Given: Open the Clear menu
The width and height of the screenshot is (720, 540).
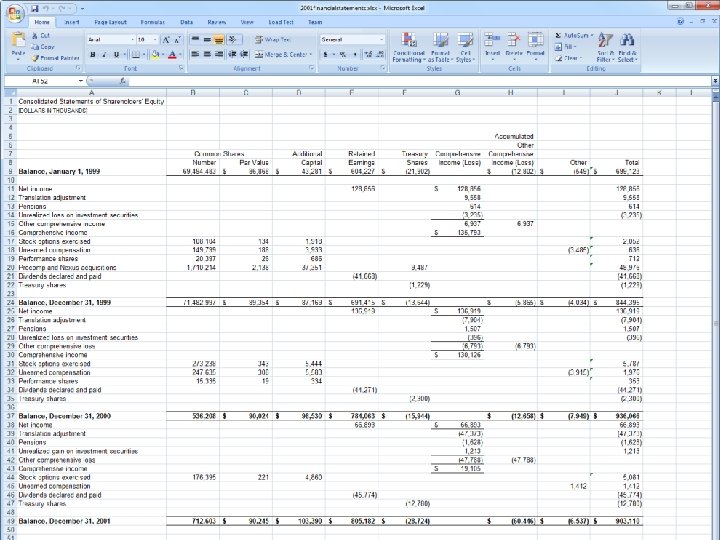Looking at the screenshot, I should (568, 58).
